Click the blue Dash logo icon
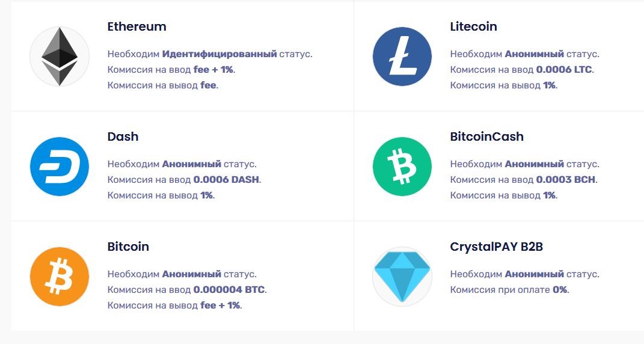644x344 pixels. click(59, 167)
